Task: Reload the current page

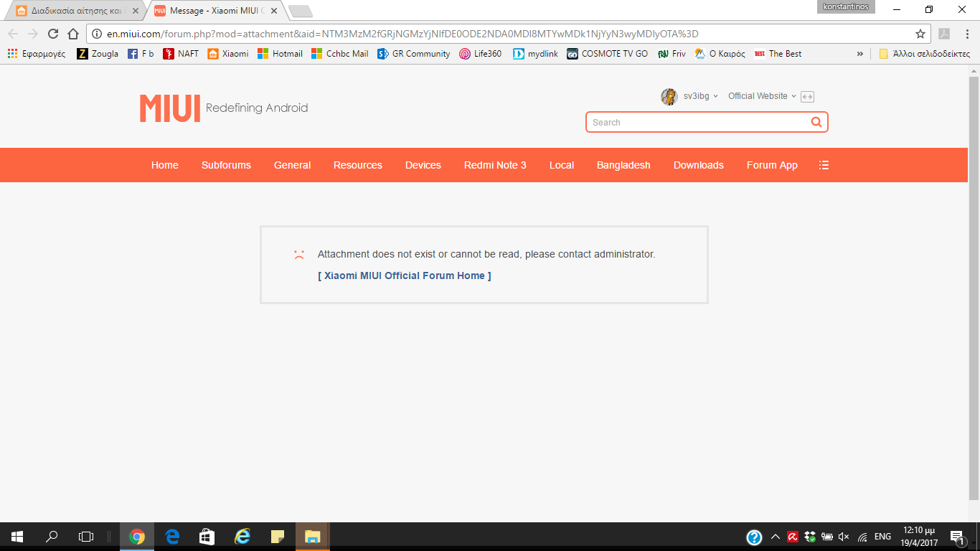Action: coord(52,34)
